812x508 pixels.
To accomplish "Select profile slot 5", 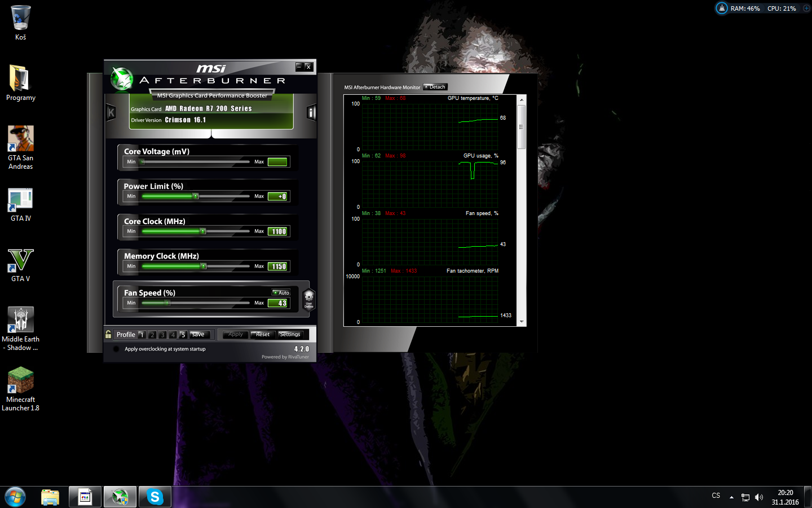I will click(x=183, y=335).
